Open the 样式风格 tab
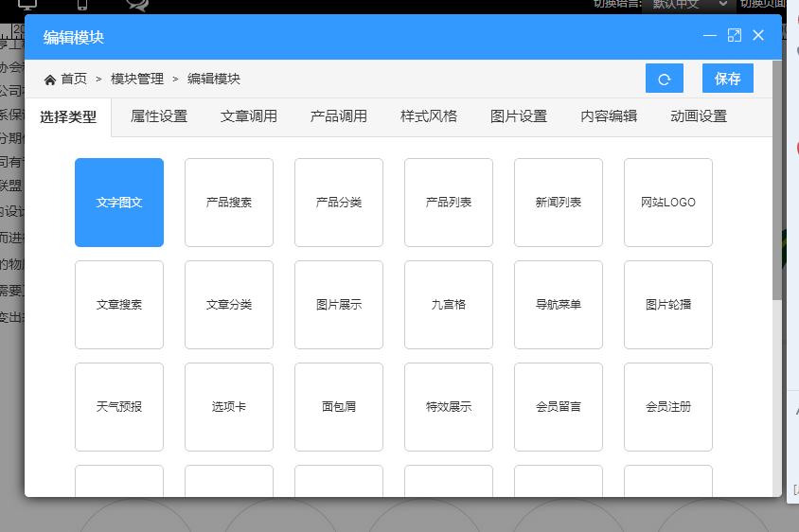The height and width of the screenshot is (532, 799). (429, 116)
